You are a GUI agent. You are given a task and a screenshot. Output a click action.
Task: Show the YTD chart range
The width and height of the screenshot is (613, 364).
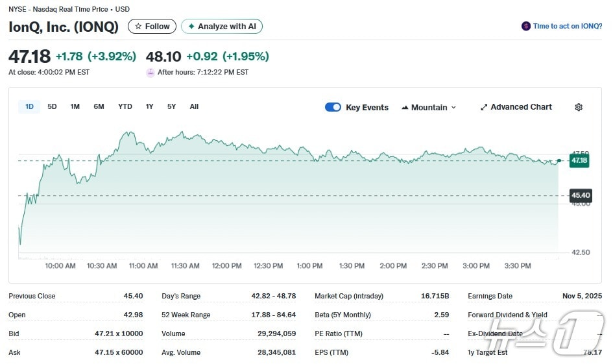tap(125, 107)
